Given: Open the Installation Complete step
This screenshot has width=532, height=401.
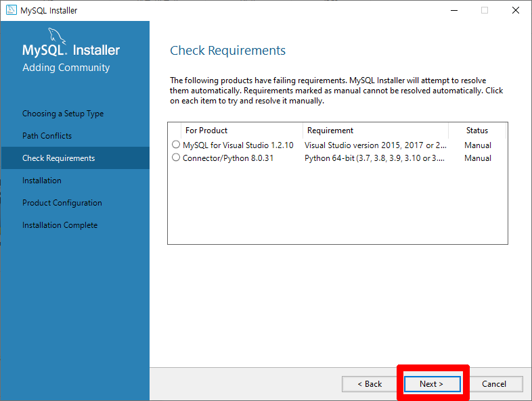Looking at the screenshot, I should pyautogui.click(x=60, y=225).
